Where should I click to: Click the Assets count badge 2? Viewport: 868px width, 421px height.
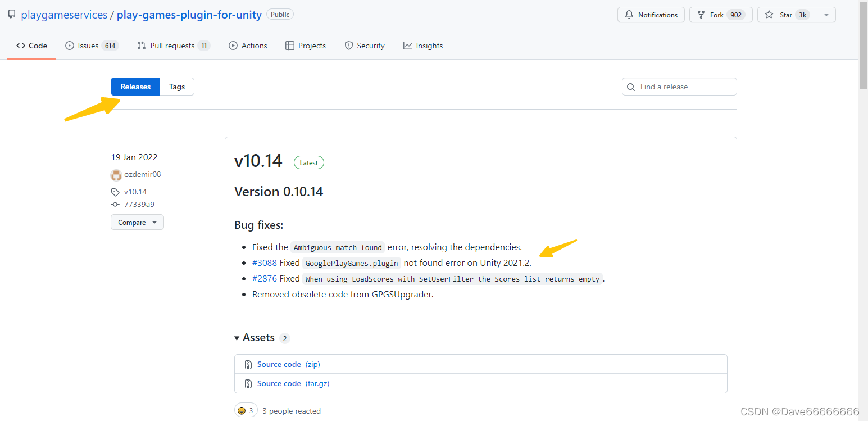pos(285,338)
